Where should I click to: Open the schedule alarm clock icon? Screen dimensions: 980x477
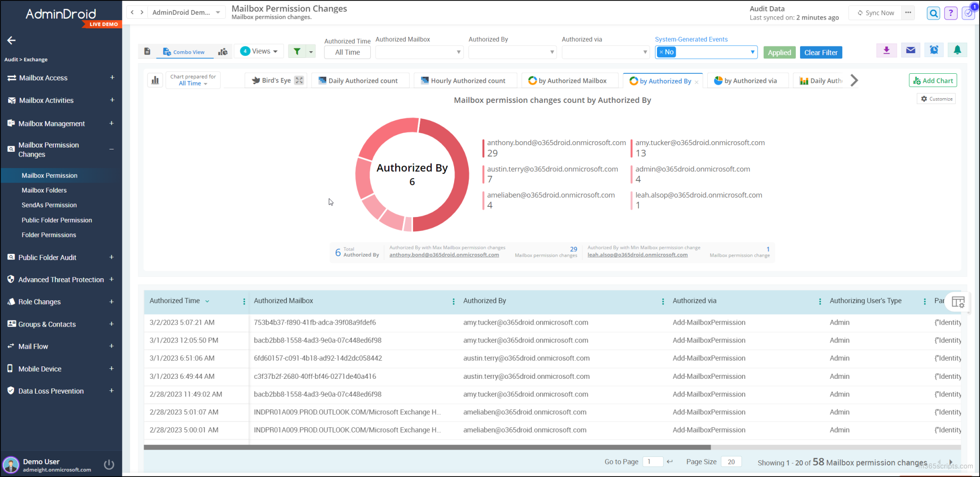pos(934,50)
